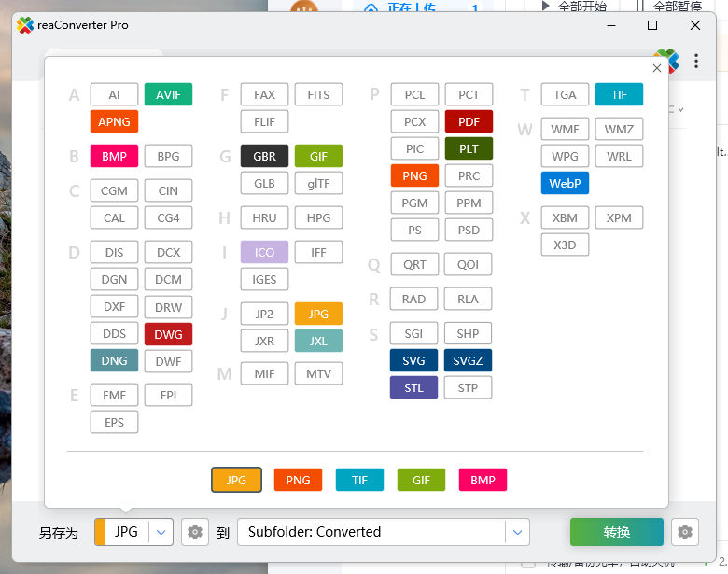Expand the 另存为 JPG format dropdown arrow

pos(161,532)
